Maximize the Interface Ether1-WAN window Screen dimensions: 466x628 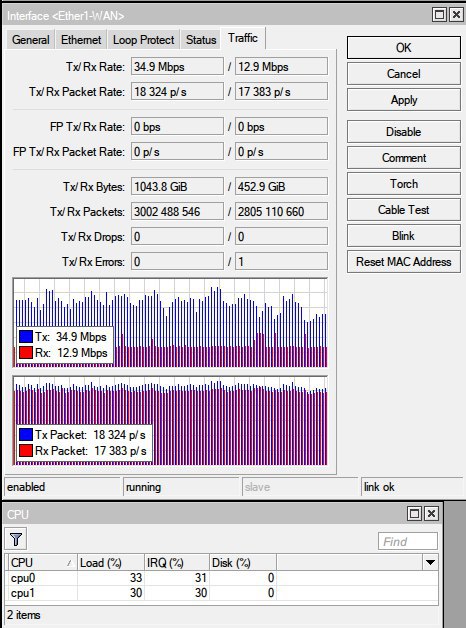coord(439,15)
